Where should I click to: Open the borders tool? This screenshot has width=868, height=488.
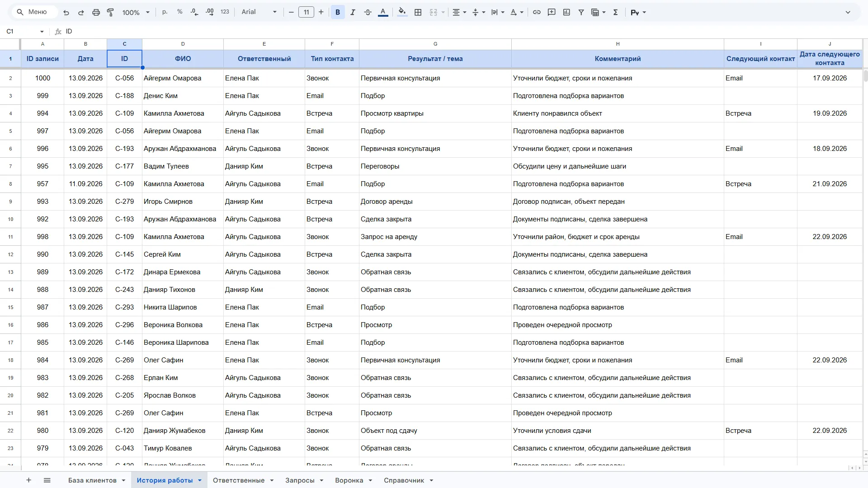click(x=418, y=12)
